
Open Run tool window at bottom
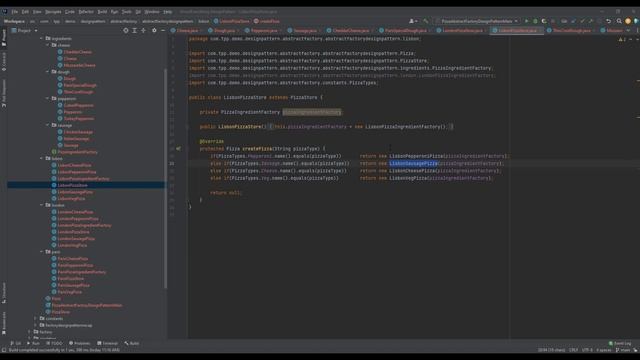click(33, 343)
